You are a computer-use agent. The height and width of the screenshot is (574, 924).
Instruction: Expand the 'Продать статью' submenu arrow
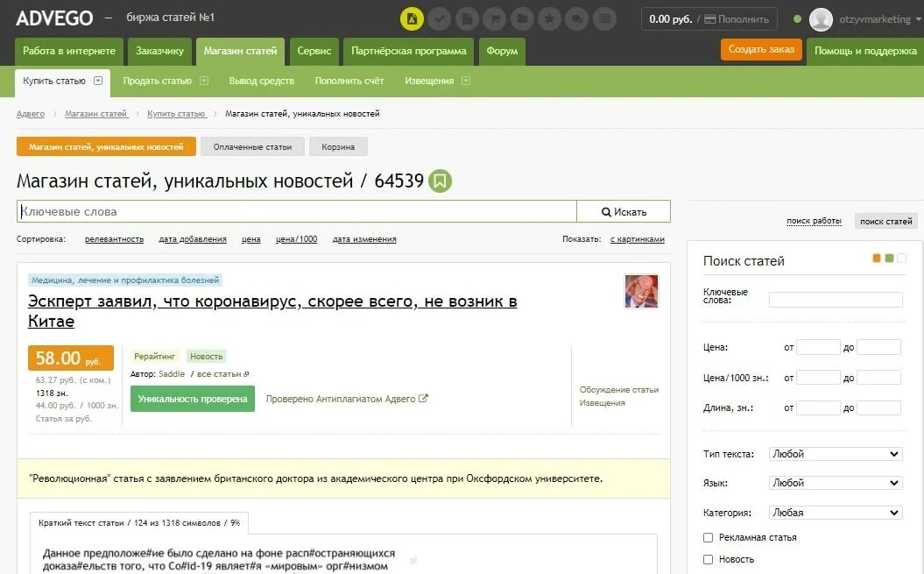tap(204, 81)
